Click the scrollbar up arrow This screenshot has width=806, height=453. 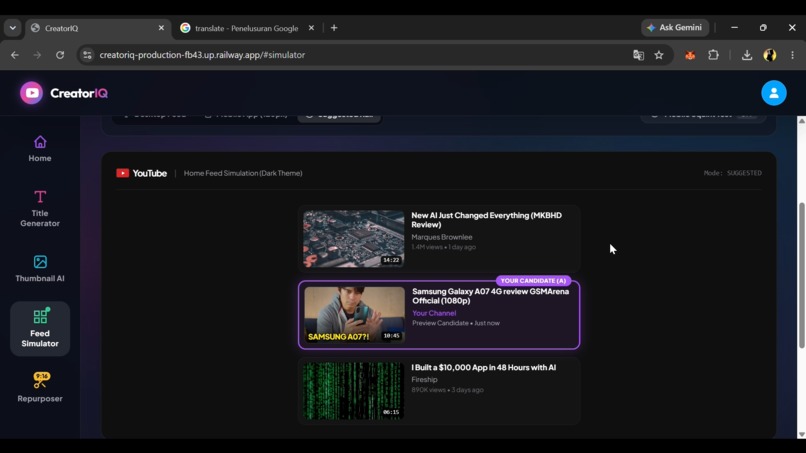(801, 121)
